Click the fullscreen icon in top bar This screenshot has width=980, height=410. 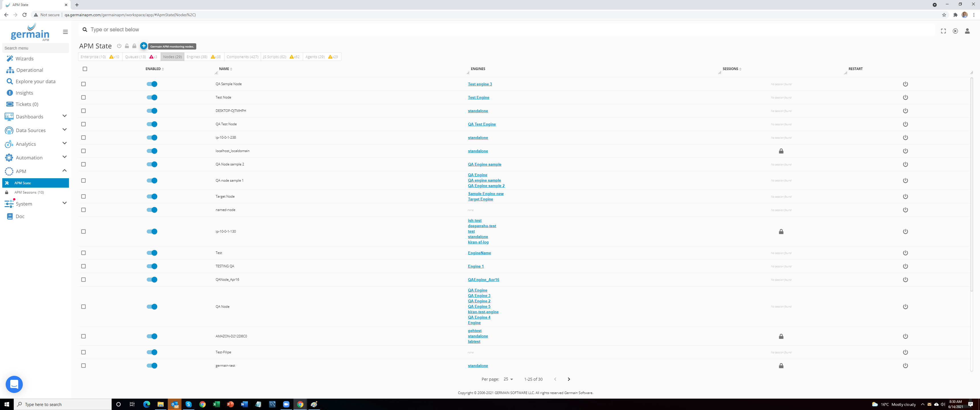943,31
